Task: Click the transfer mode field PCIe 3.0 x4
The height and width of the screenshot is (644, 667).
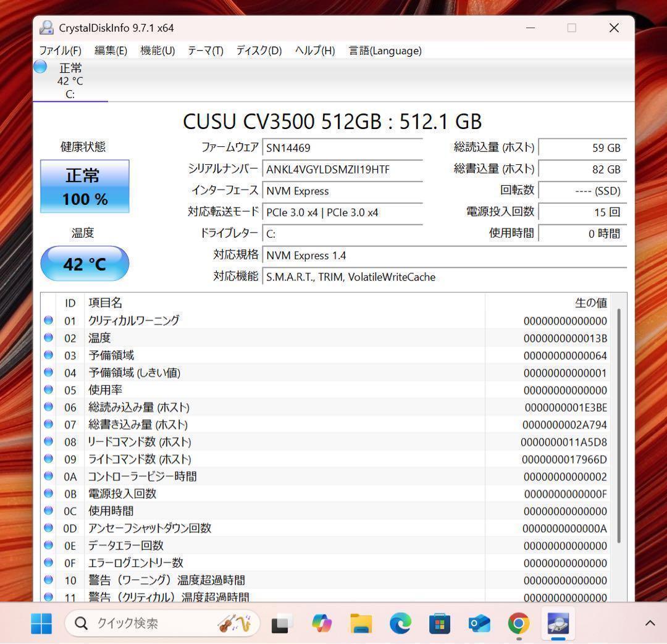Action: coord(342,212)
